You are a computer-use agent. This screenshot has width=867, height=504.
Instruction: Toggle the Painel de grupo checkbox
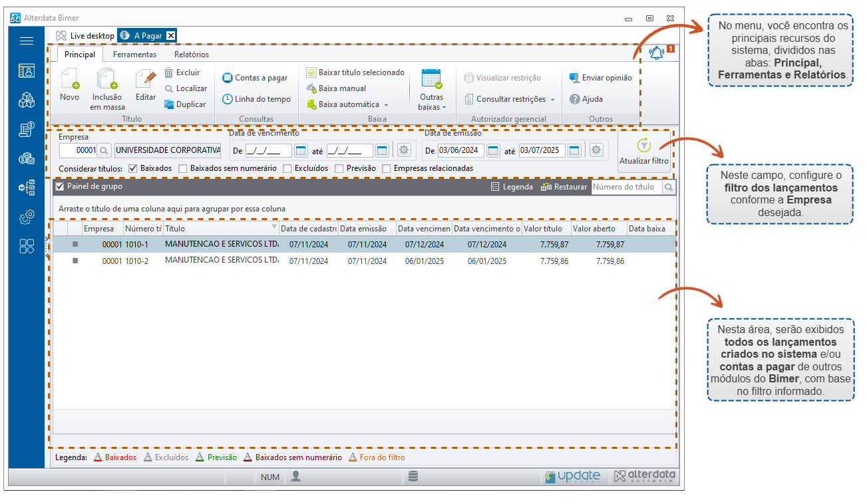(60, 187)
